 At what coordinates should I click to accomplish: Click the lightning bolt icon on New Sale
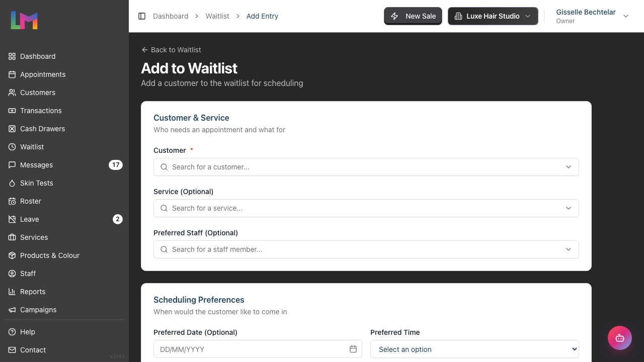pos(395,16)
